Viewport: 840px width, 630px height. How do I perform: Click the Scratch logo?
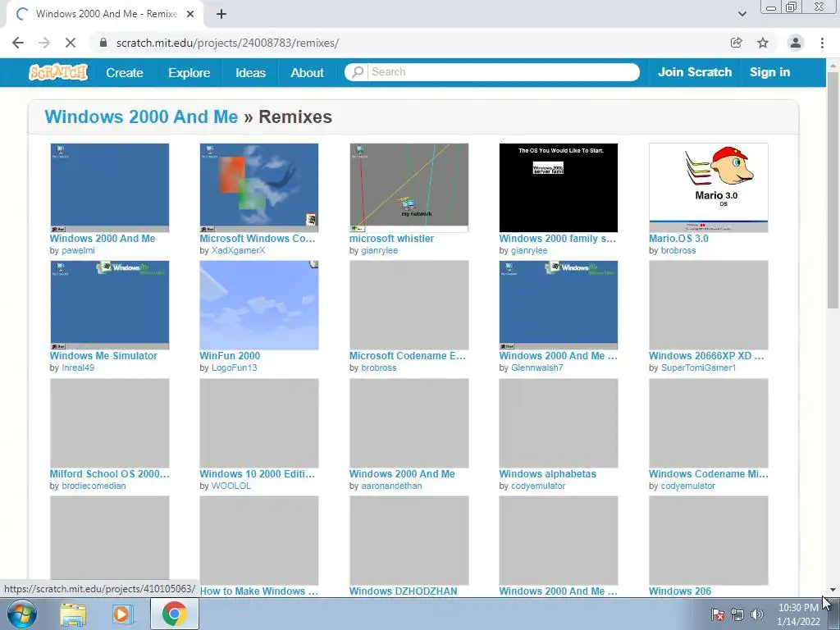click(x=58, y=72)
